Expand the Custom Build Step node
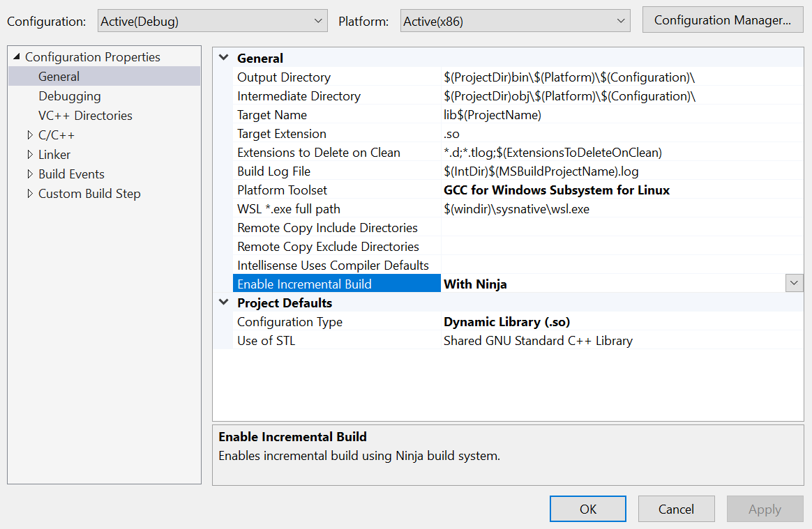This screenshot has height=529, width=812. pos(30,194)
